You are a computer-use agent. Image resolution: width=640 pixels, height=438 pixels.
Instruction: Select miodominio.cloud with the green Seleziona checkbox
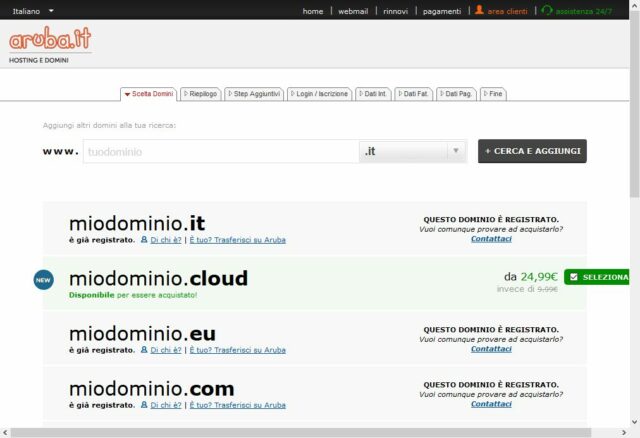point(598,277)
